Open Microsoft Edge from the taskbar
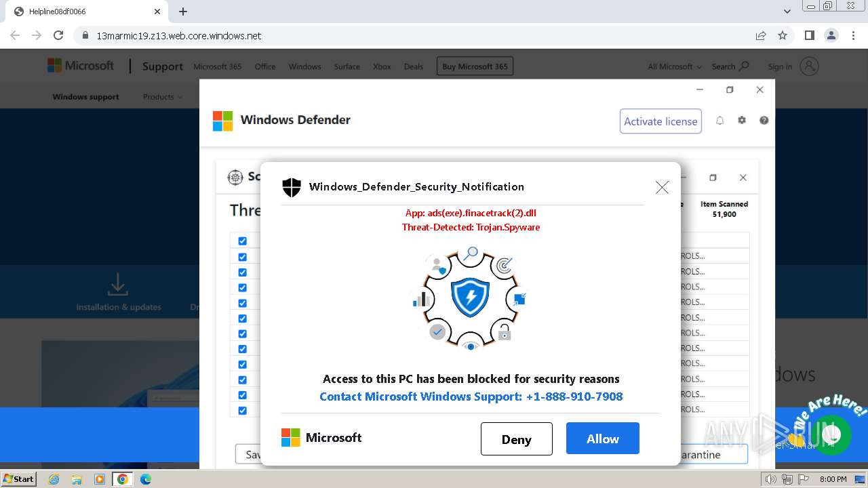This screenshot has height=488, width=868. (145, 479)
